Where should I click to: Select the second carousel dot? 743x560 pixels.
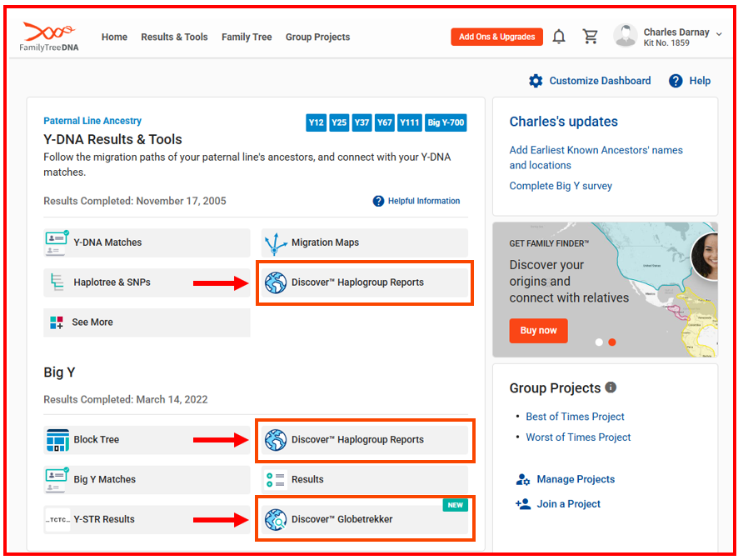tap(612, 342)
